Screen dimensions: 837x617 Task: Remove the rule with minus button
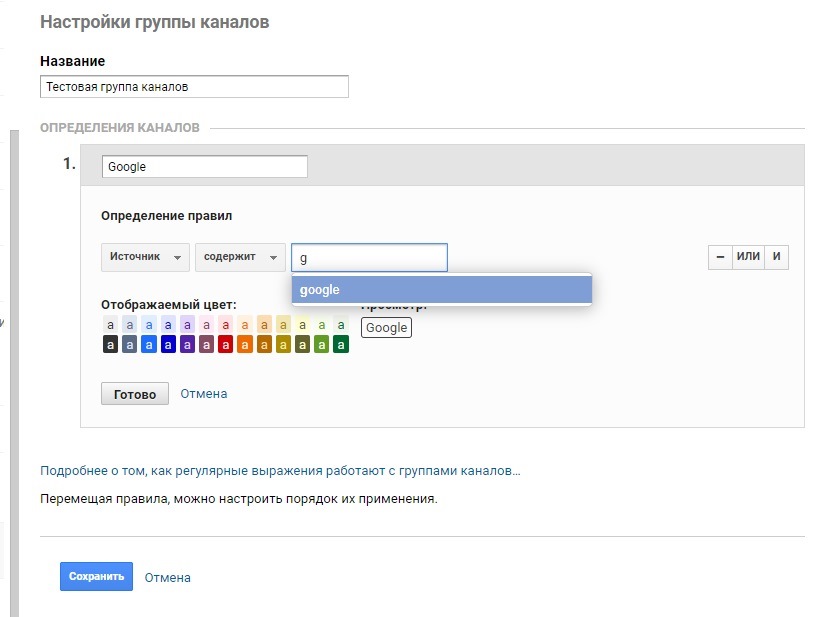pyautogui.click(x=720, y=257)
